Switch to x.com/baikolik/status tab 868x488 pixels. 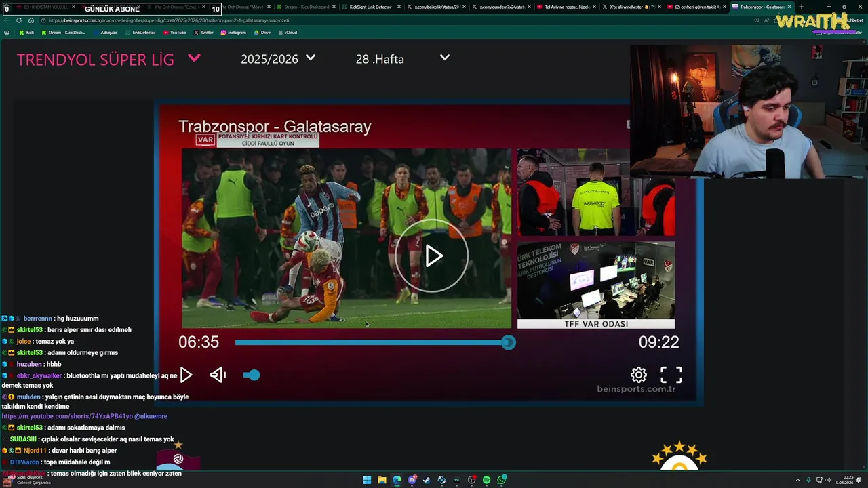click(x=436, y=7)
